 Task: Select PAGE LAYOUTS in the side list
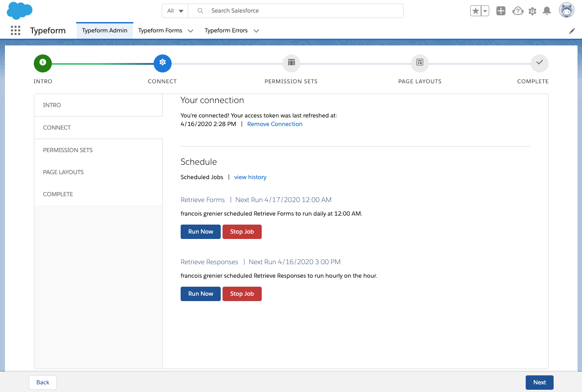pyautogui.click(x=98, y=172)
